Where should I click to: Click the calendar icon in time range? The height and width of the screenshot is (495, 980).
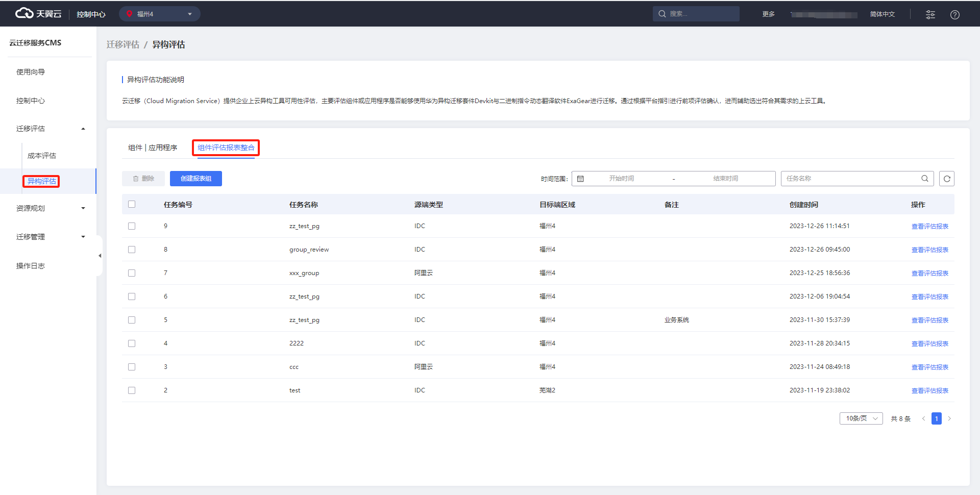580,179
